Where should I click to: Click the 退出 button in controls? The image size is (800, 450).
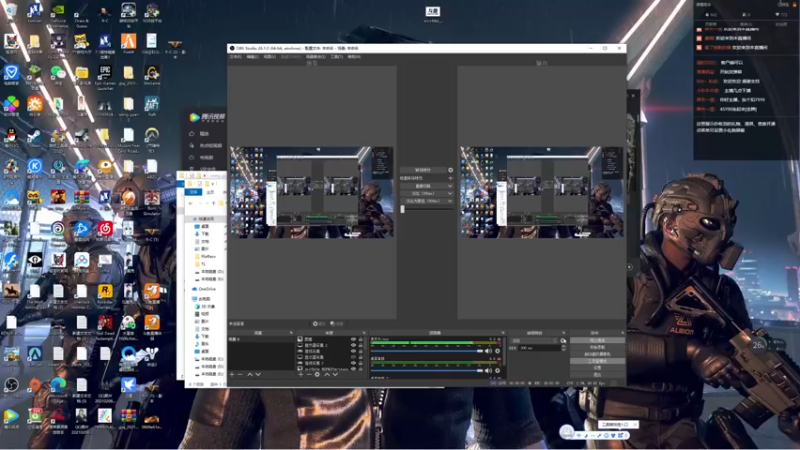coord(597,374)
